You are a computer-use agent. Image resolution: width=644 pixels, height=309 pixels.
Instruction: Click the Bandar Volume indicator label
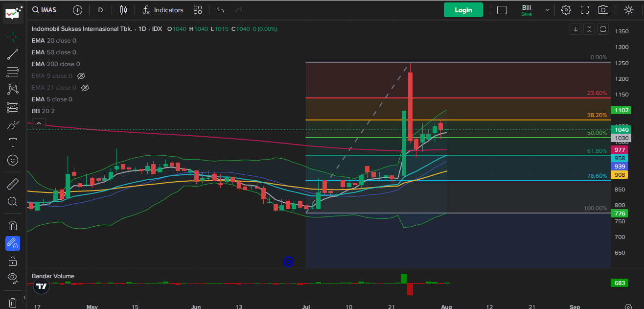[x=53, y=276]
